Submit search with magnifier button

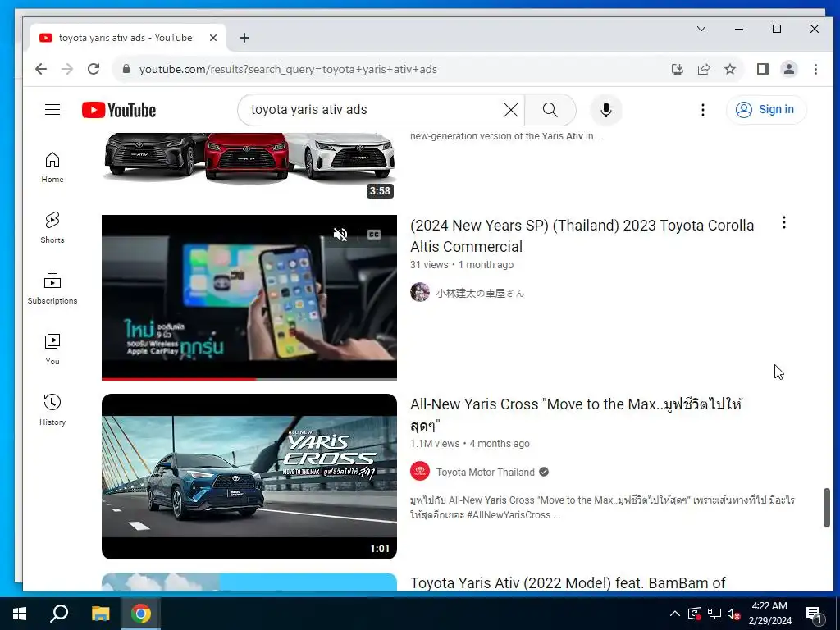(550, 110)
